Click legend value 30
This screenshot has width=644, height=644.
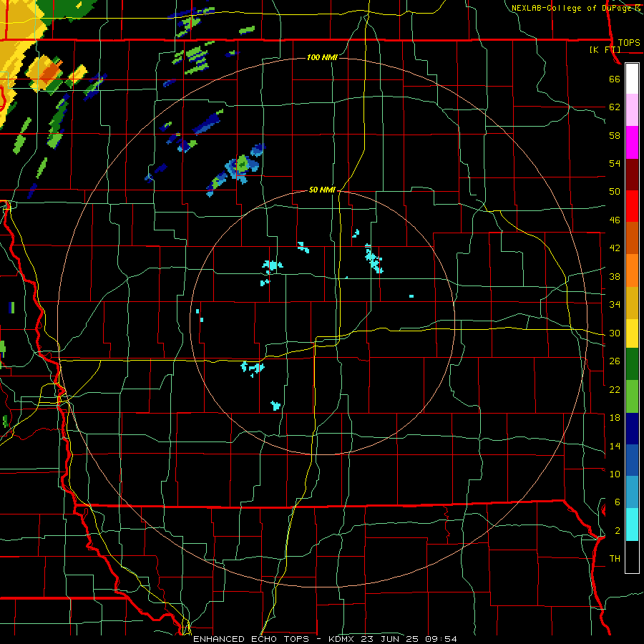pyautogui.click(x=615, y=333)
